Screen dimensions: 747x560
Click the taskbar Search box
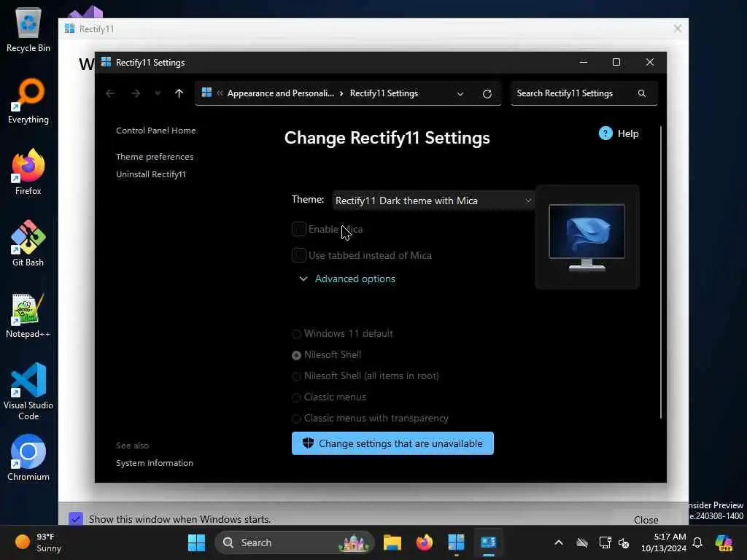pyautogui.click(x=295, y=542)
